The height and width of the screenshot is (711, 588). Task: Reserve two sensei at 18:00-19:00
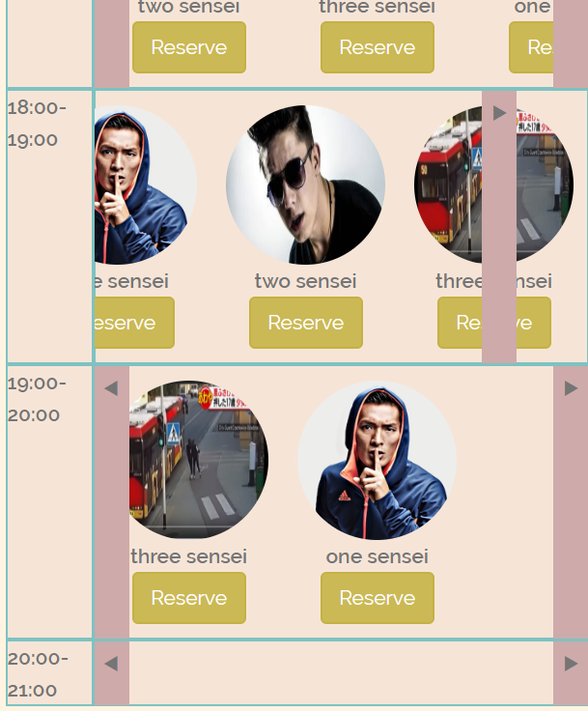pos(306,323)
